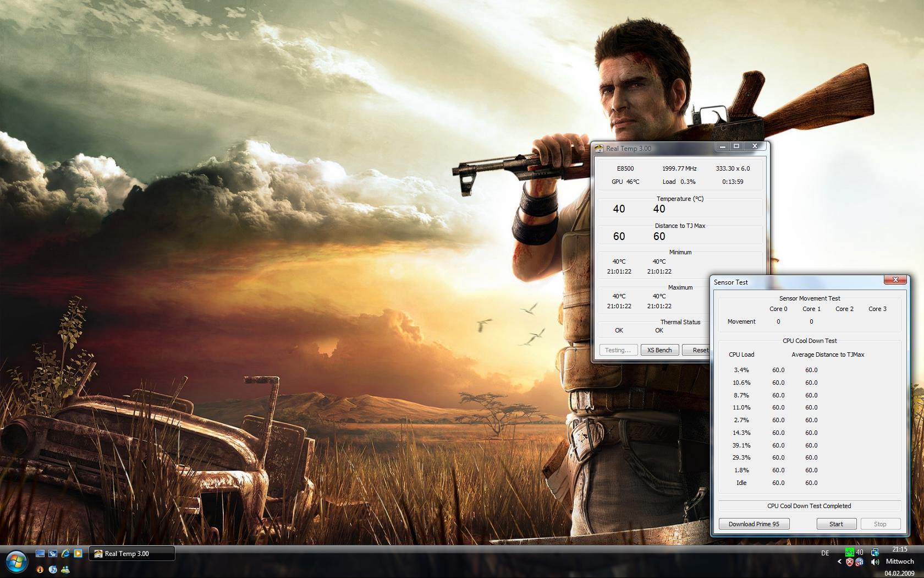The image size is (924, 578).
Task: Switch input language via DE indicator
Action: (x=825, y=553)
